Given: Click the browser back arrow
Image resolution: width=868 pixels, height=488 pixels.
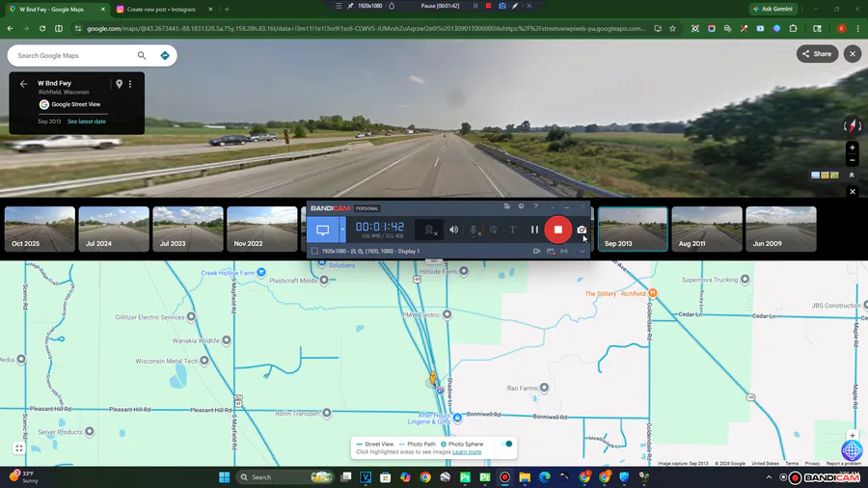Looking at the screenshot, I should 10,28.
